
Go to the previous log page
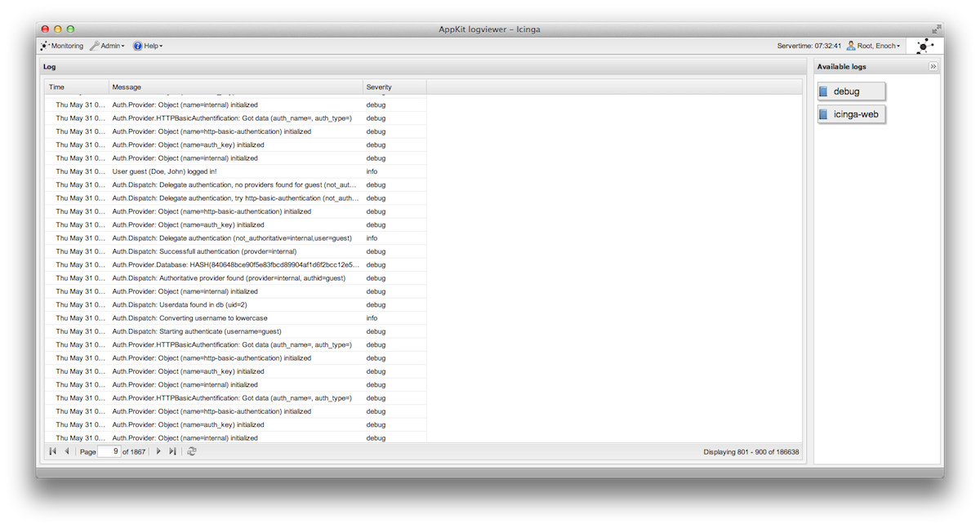[66, 451]
